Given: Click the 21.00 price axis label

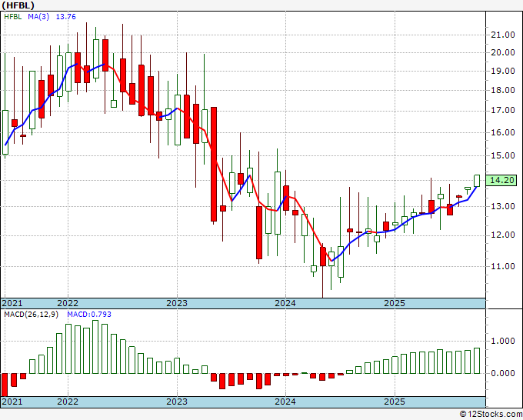Looking at the screenshot, I should (503, 35).
